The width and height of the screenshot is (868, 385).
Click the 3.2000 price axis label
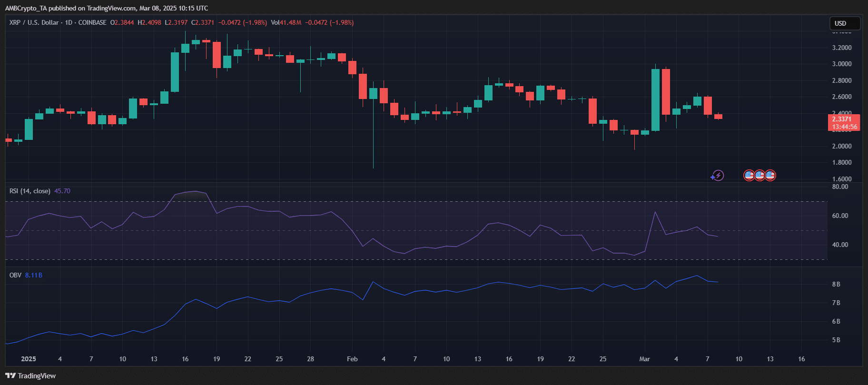point(842,48)
